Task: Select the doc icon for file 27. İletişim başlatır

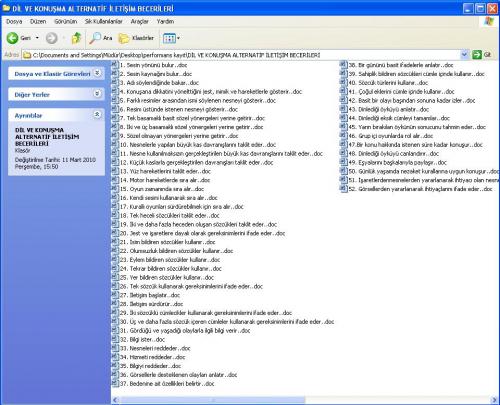Action: point(115,295)
